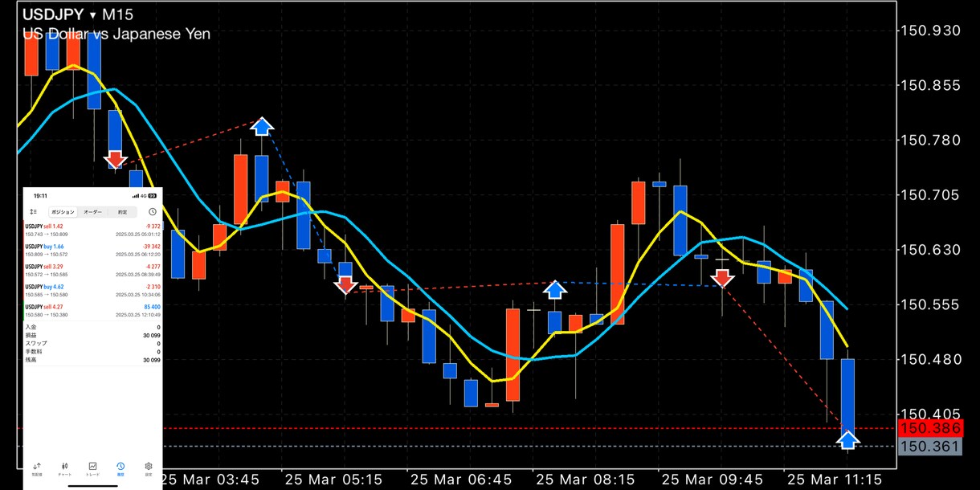
Task: Click the red sell arrow at 05:15
Action: tap(346, 284)
